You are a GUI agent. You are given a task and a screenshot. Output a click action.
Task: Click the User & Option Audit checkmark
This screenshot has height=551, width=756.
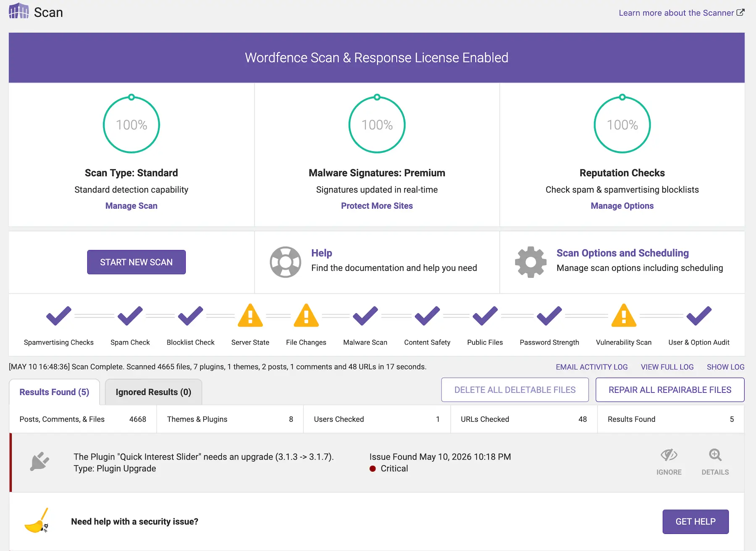pyautogui.click(x=699, y=316)
